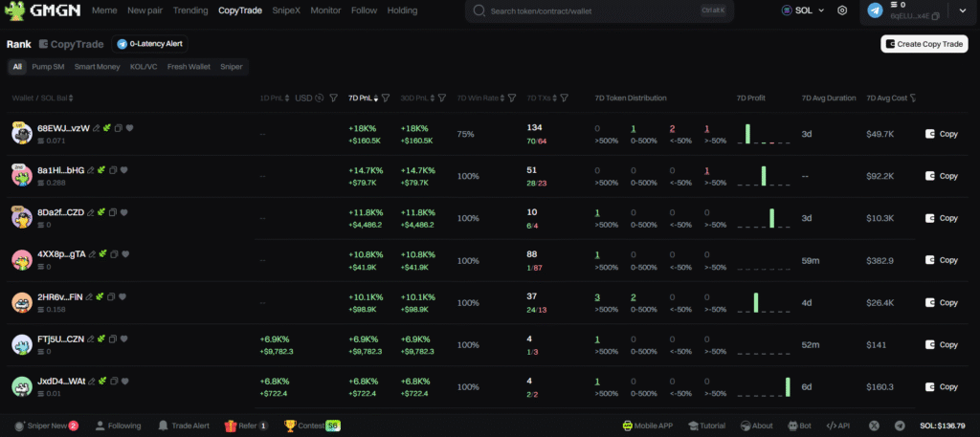Toggle the follow heart for 8a1Hl...bHG
Screen dimensions: 980x437
(124, 170)
